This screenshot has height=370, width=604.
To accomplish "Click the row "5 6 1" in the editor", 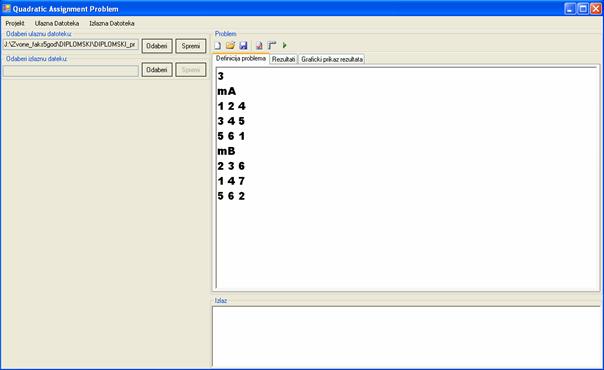I will 231,136.
